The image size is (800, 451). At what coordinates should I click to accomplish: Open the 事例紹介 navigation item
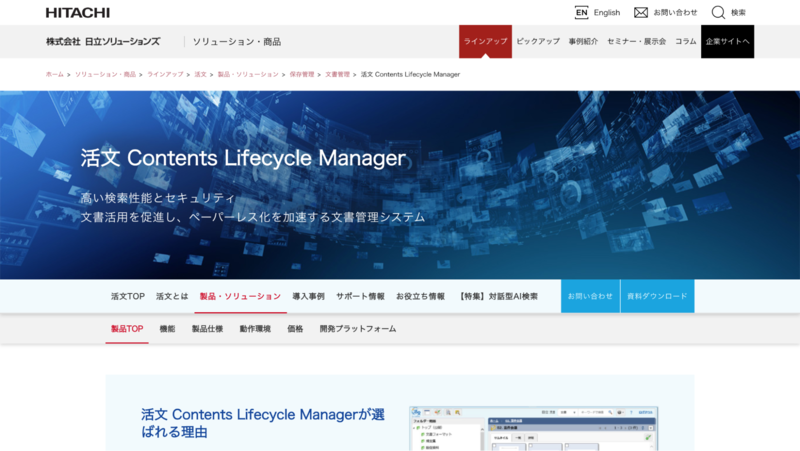583,41
